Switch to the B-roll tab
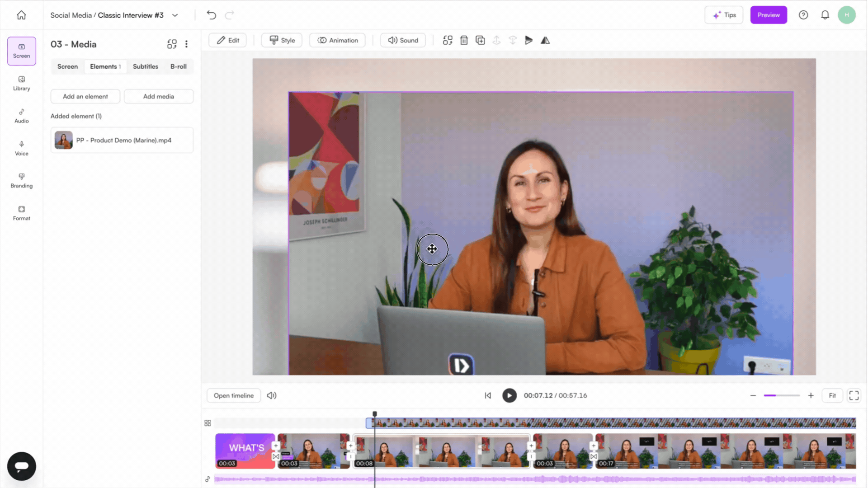868x488 pixels. tap(179, 66)
